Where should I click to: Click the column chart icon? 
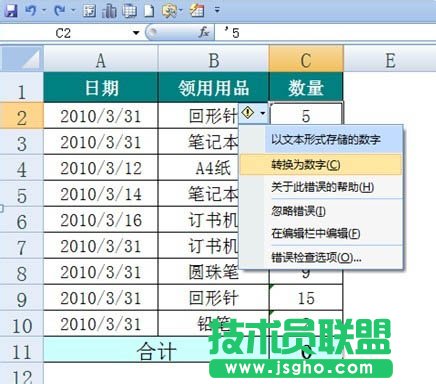click(109, 11)
